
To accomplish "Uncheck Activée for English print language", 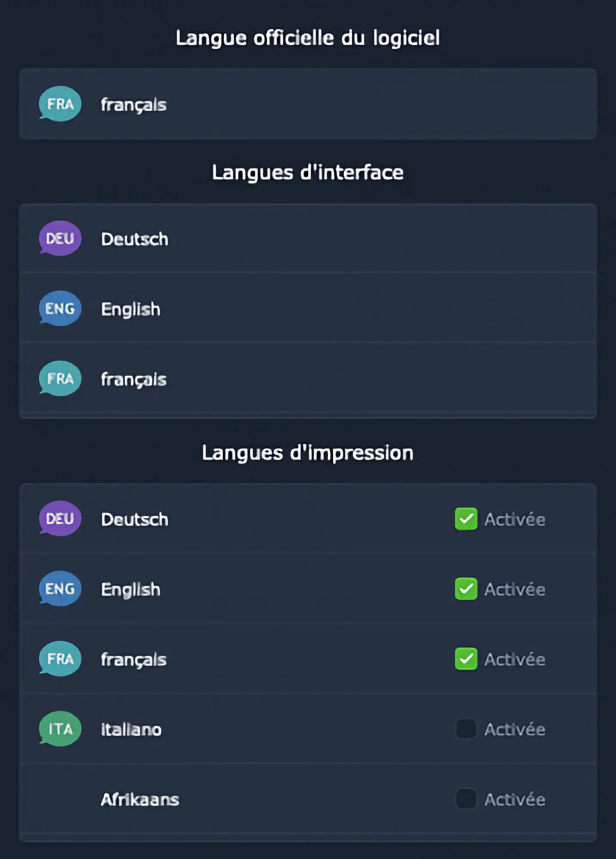I will click(x=466, y=589).
